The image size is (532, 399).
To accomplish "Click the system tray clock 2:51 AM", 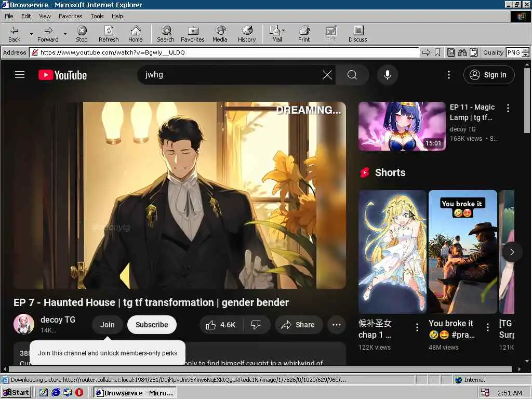I will point(510,393).
